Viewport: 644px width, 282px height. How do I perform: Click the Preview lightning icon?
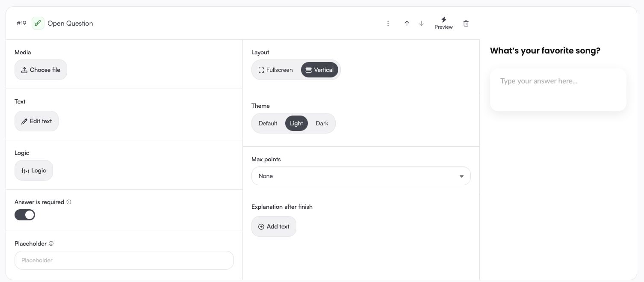pos(443,20)
